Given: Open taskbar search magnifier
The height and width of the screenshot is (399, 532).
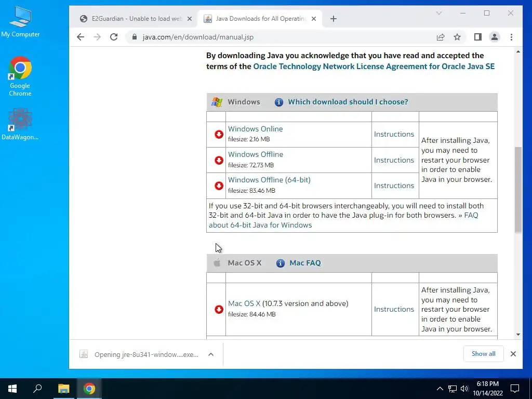Looking at the screenshot, I should point(37,389).
